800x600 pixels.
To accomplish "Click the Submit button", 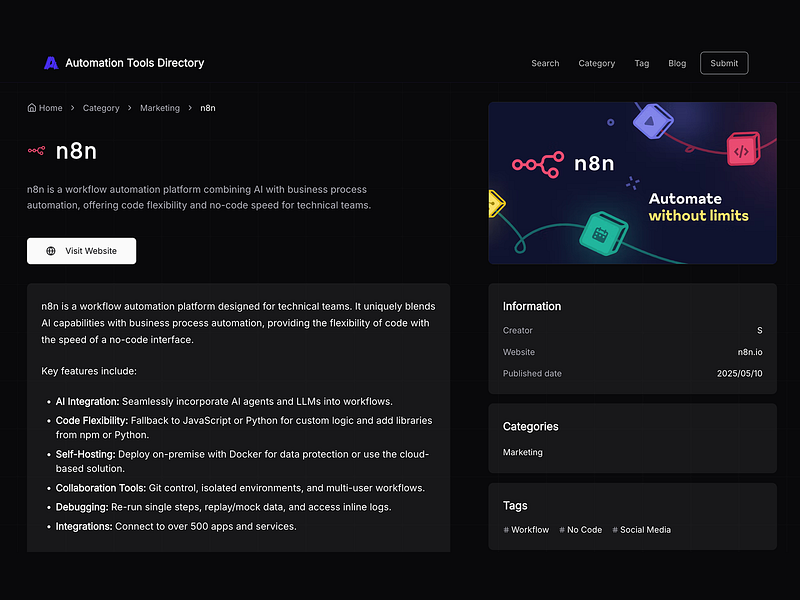I will [x=724, y=62].
